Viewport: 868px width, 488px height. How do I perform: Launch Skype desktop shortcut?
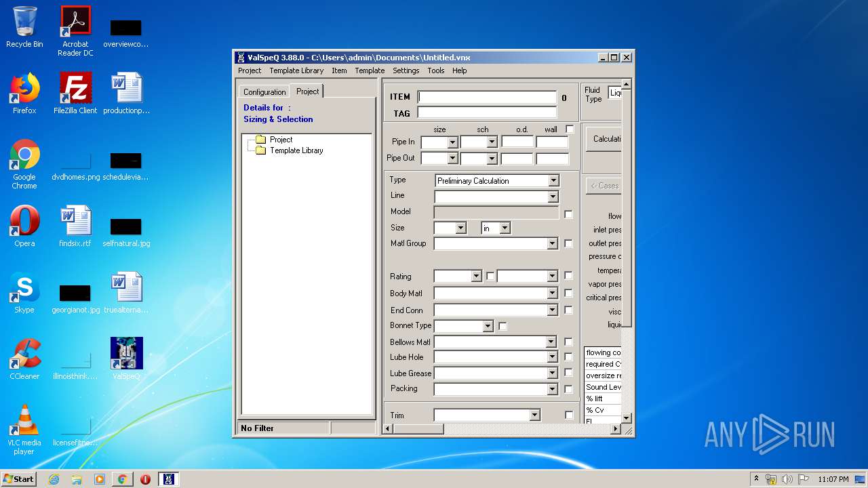point(24,293)
